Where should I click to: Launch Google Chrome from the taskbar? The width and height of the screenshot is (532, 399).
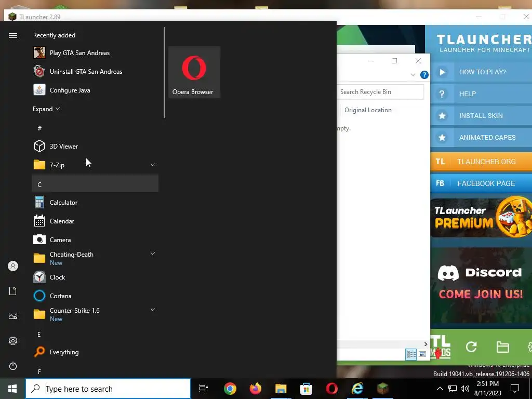tap(230, 389)
